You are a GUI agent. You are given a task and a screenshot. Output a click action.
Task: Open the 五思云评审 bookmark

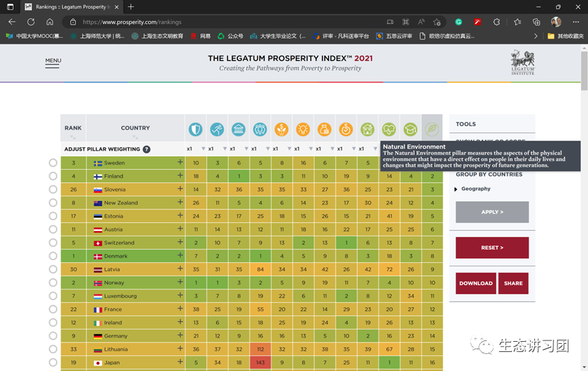[x=394, y=36]
